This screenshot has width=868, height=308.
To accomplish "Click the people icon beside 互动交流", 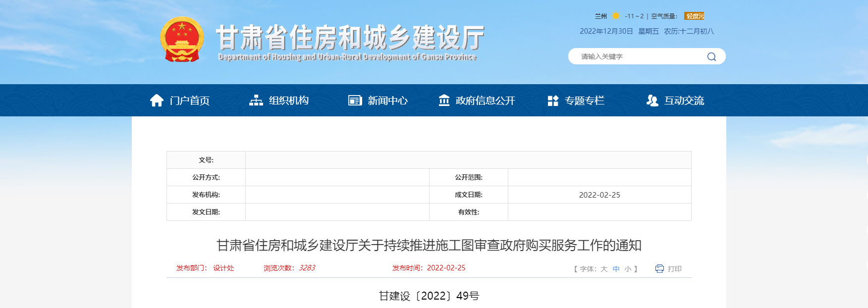I will (652, 101).
